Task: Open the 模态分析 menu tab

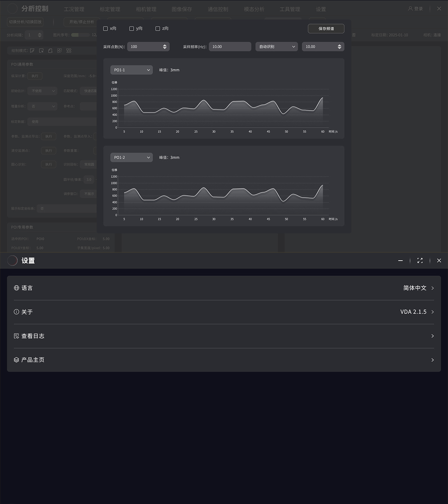Action: point(254,9)
